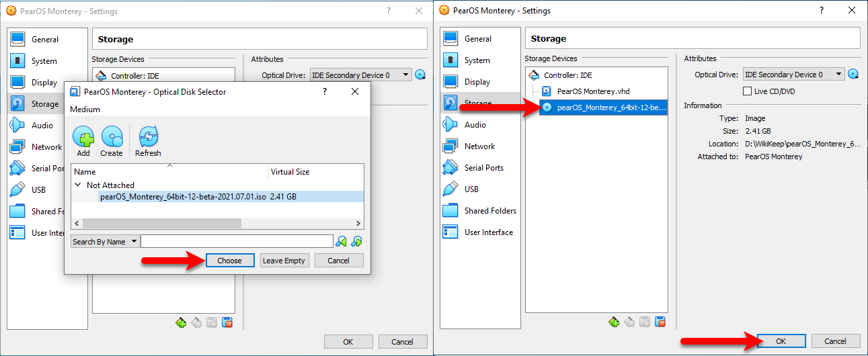
Task: Open Audio settings in the left window
Action: [37, 126]
